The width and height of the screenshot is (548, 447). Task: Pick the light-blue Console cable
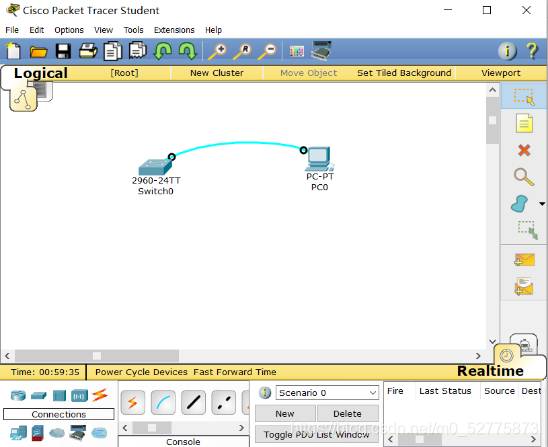click(163, 402)
